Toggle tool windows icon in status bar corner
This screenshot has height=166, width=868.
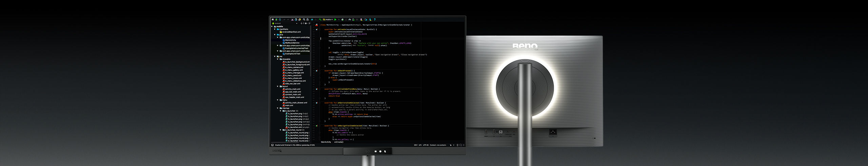tap(272, 145)
